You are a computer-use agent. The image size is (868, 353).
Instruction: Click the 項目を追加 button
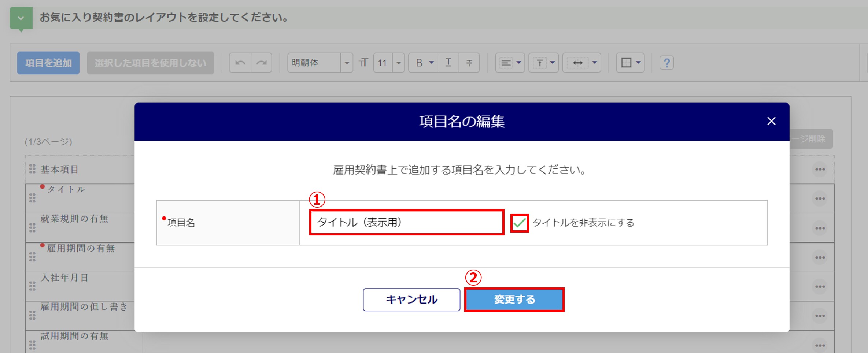click(x=48, y=63)
